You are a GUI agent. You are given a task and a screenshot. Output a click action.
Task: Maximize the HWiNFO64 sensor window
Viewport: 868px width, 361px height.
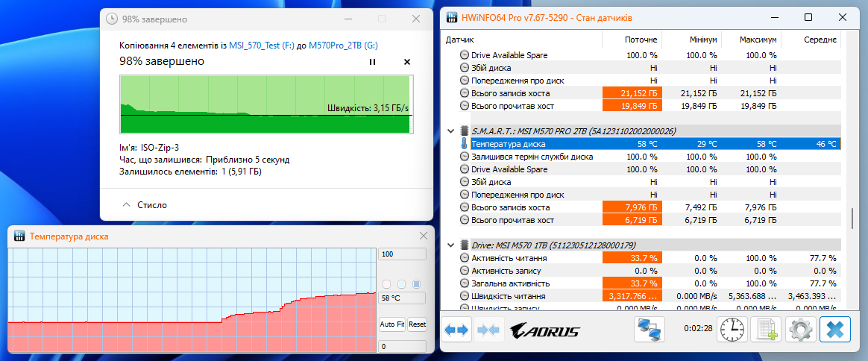pyautogui.click(x=808, y=17)
